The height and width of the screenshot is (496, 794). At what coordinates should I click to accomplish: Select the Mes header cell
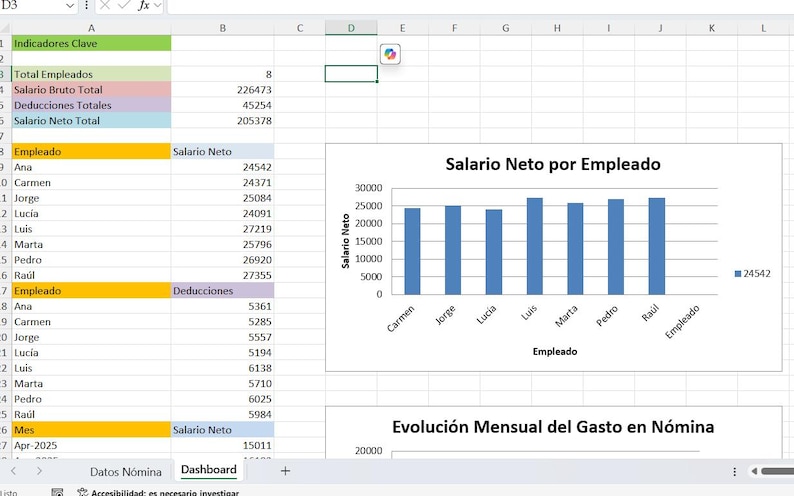pos(91,430)
